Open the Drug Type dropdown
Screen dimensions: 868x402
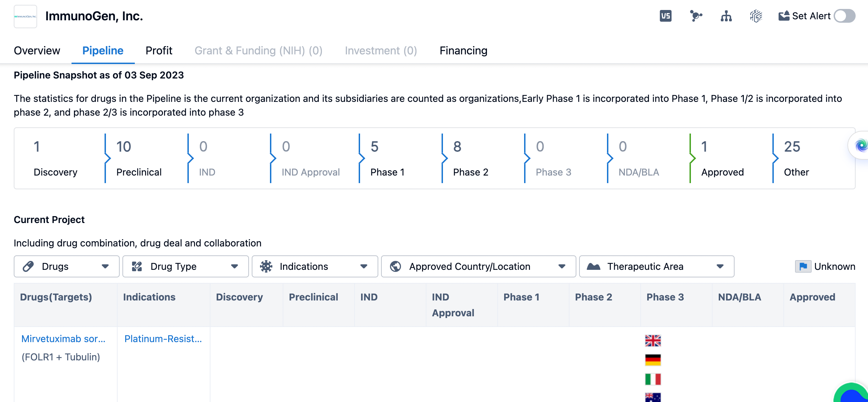point(185,266)
